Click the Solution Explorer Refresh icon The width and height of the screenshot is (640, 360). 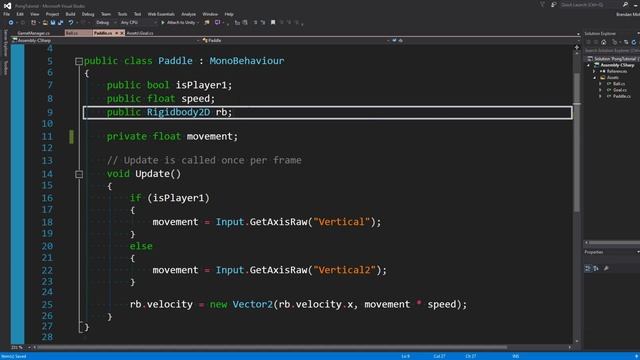[633, 42]
